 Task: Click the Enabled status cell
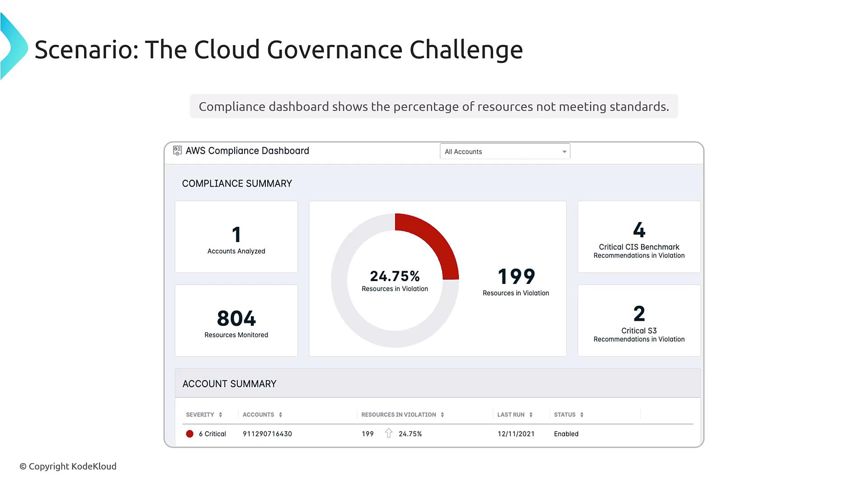coord(566,434)
